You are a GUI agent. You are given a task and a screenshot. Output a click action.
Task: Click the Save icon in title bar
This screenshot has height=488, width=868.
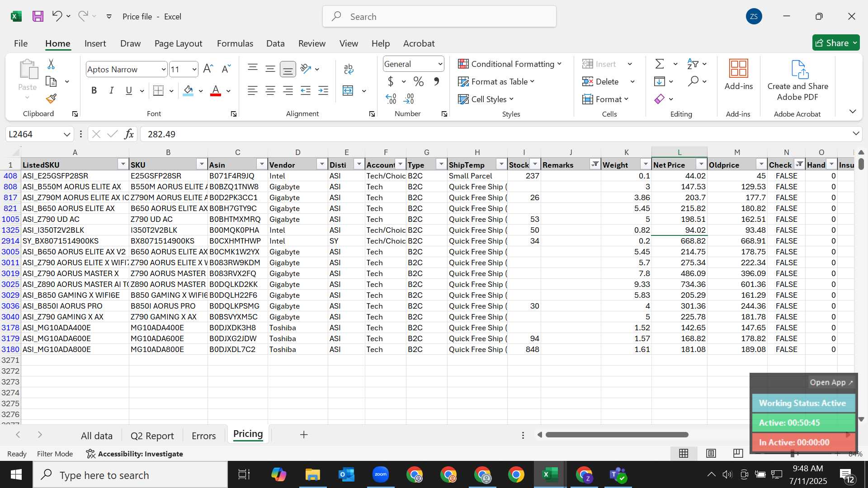click(38, 17)
